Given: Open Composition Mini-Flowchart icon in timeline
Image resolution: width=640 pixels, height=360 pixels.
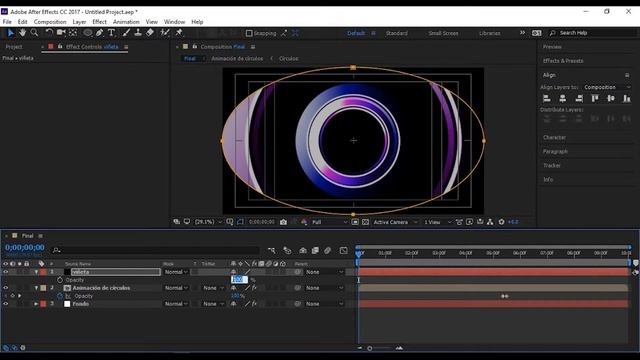Looking at the screenshot, I should tap(271, 250).
